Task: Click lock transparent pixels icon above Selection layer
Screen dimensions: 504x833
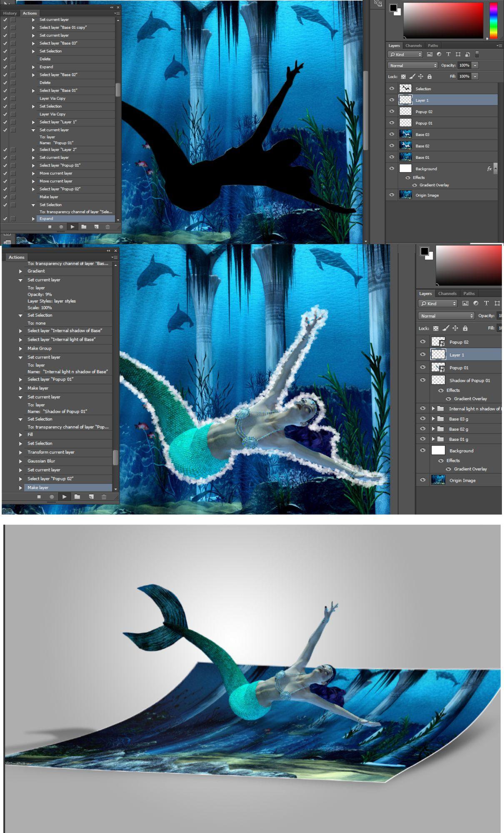Action: 403,77
